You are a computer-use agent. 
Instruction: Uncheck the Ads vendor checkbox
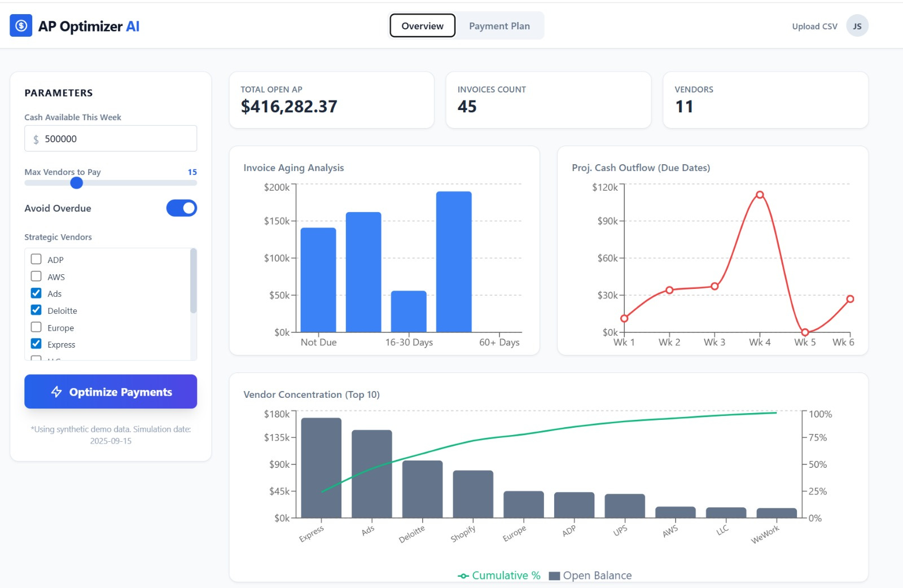[36, 293]
